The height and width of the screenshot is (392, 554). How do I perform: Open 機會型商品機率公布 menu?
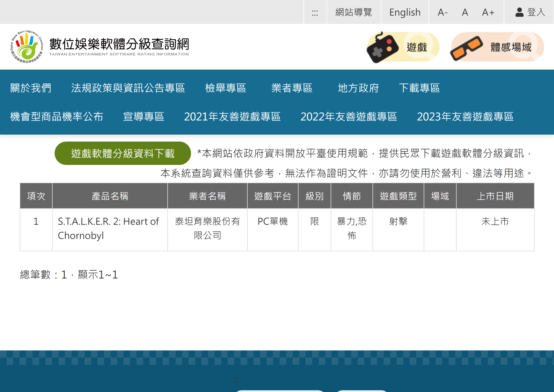[57, 116]
